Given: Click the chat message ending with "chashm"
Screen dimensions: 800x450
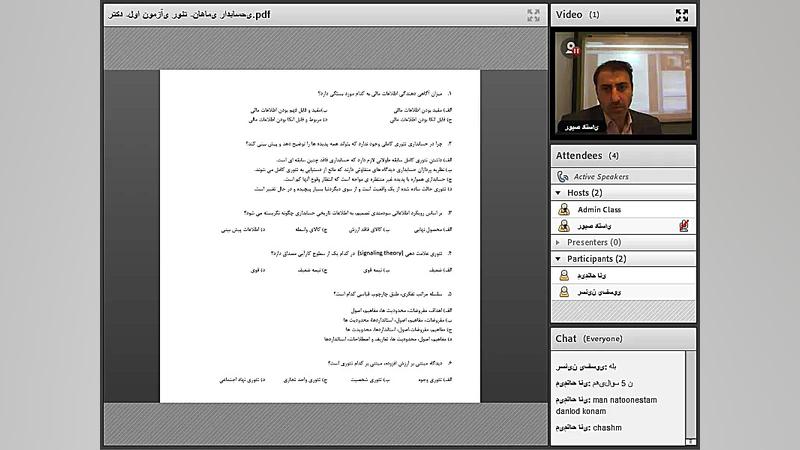Looking at the screenshot, I should (x=588, y=428).
